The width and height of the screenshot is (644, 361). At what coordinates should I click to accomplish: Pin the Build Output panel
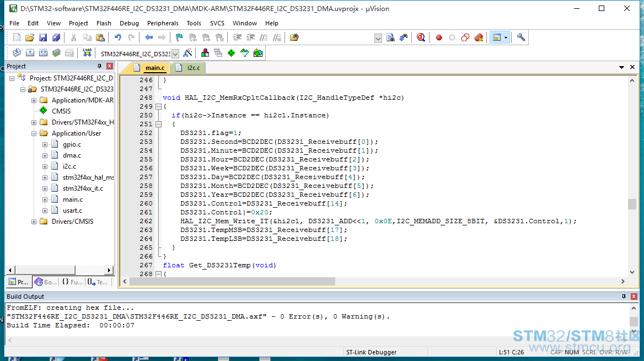point(624,297)
